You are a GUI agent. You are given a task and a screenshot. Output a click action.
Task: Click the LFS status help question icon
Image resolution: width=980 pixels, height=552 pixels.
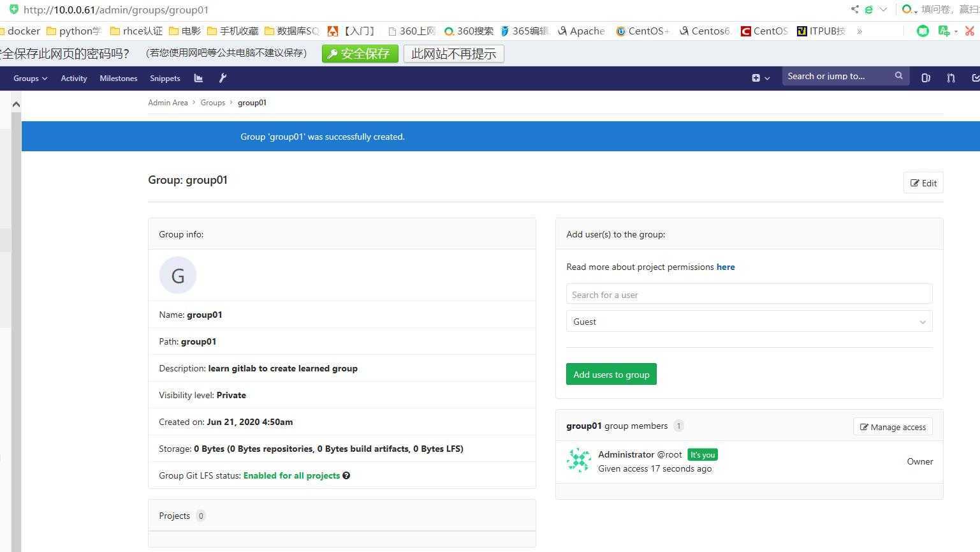click(x=346, y=475)
